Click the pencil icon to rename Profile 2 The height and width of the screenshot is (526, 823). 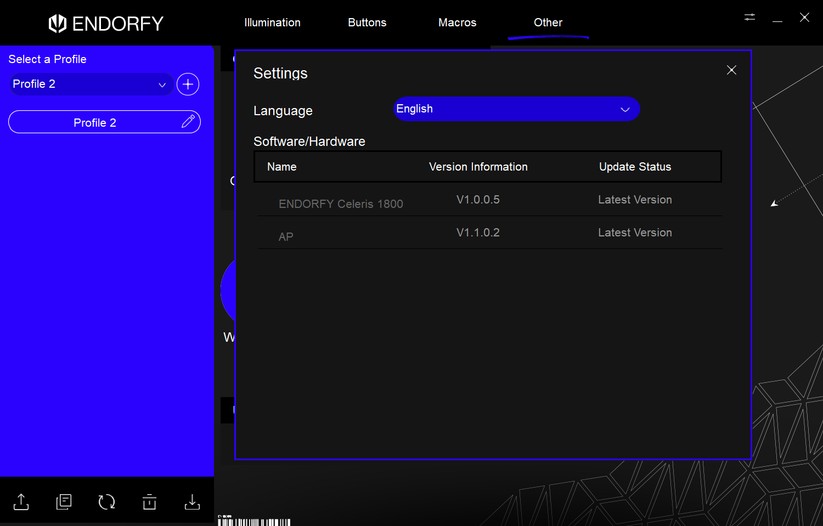[188, 122]
